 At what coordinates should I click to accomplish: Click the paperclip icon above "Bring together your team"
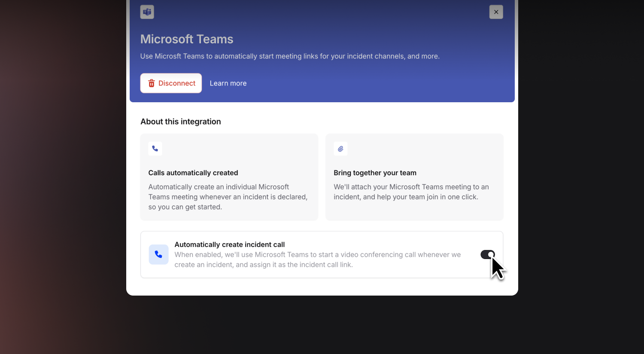340,148
